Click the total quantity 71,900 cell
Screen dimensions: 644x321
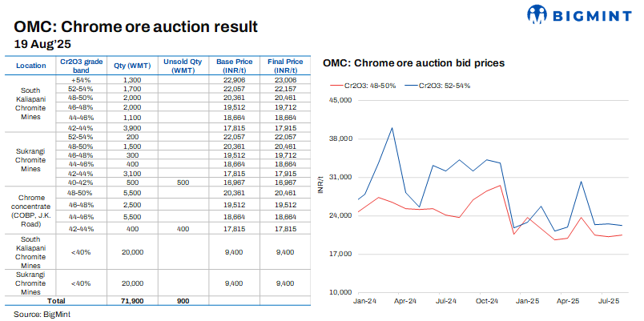coord(132,299)
